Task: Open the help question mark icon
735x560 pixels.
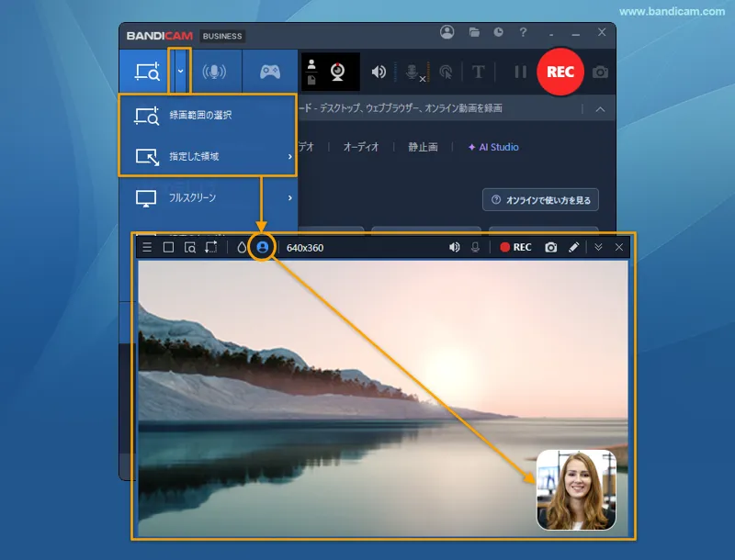Action: pyautogui.click(x=523, y=32)
